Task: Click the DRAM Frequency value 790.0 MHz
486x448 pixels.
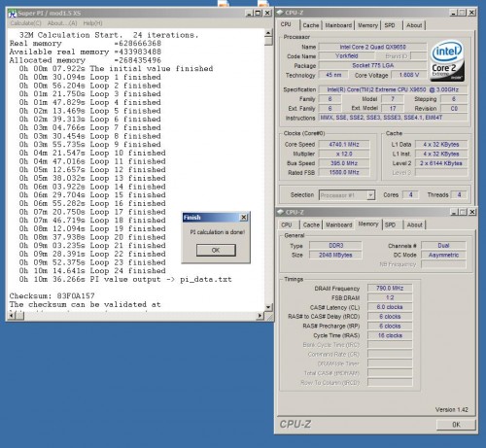Action: [390, 288]
